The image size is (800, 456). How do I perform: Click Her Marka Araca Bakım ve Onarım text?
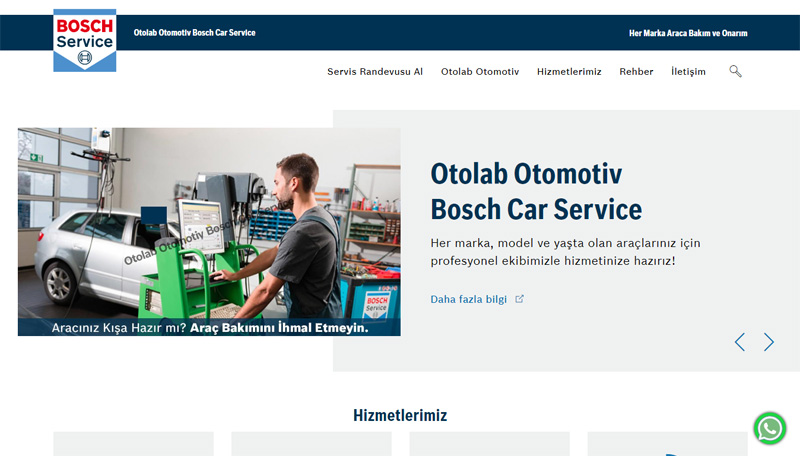(687, 33)
